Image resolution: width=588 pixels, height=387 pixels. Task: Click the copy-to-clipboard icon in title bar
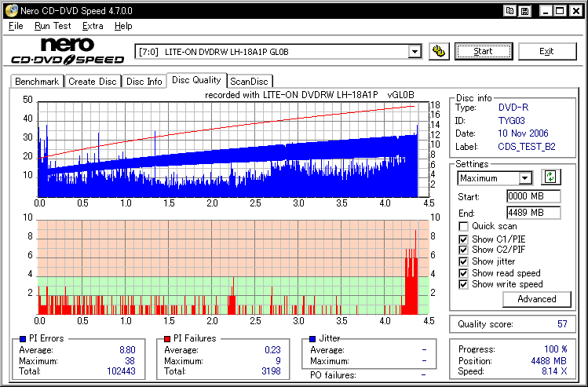[x=509, y=11]
